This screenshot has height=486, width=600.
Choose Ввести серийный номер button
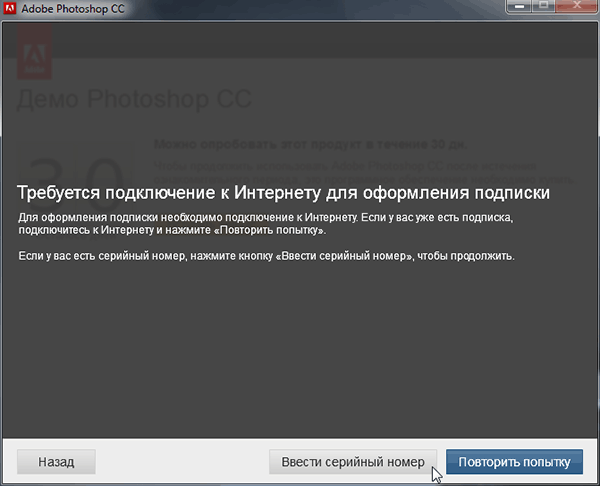pyautogui.click(x=353, y=462)
